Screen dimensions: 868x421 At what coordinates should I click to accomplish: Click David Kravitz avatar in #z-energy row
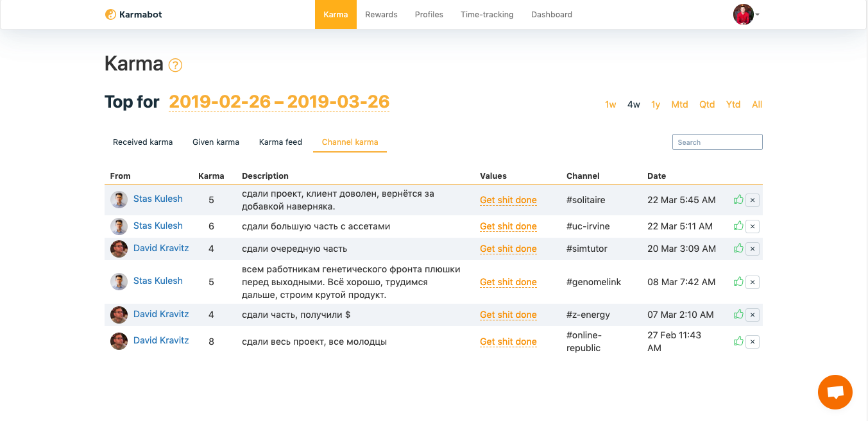click(x=119, y=315)
